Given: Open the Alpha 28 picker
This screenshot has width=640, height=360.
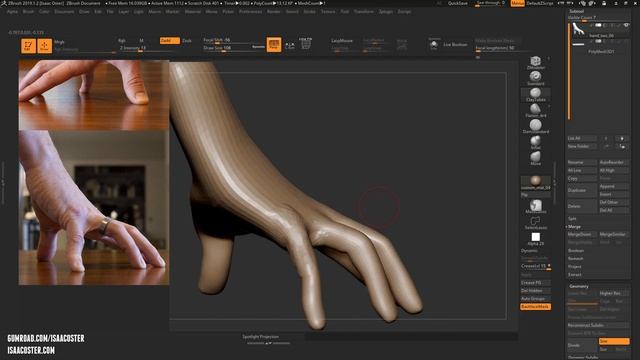Looking at the screenshot, I should tap(536, 238).
